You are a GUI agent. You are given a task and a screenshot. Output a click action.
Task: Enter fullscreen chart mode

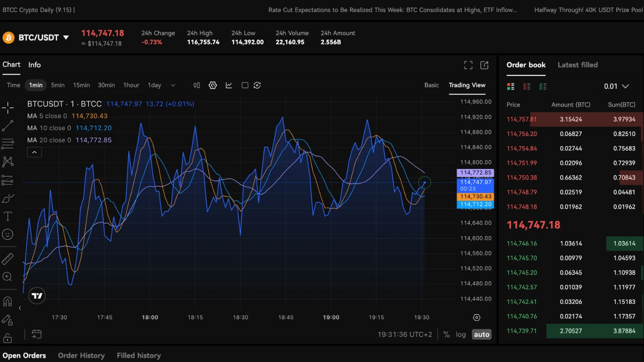point(468,65)
